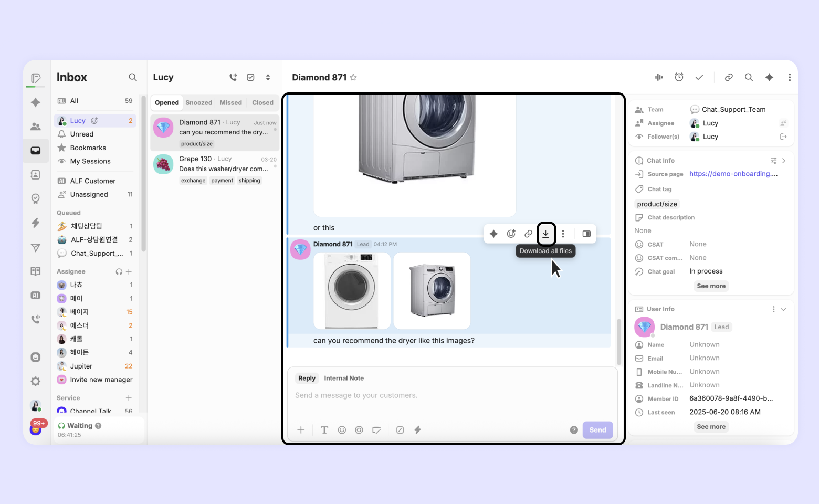Open the white front-load dryer thumbnail

pos(352,291)
